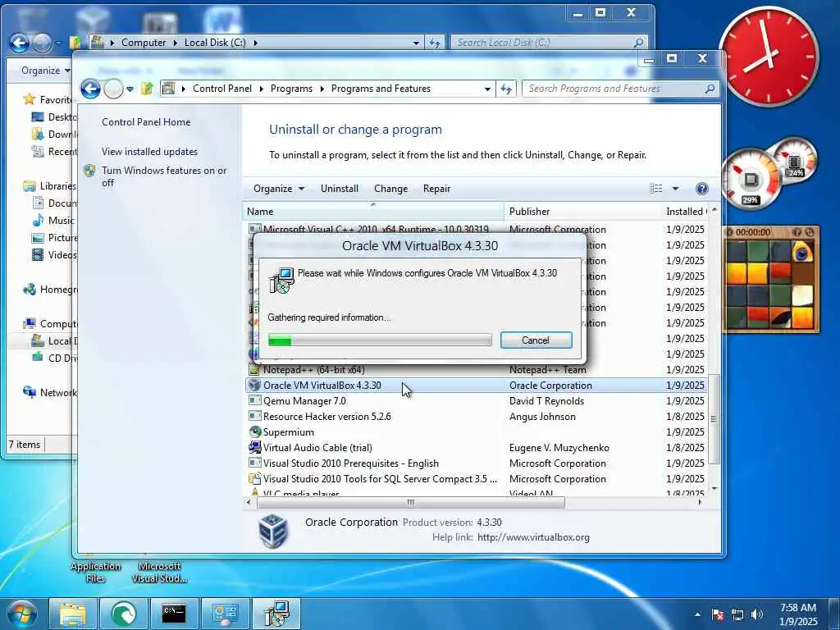Screen dimensions: 840x630
Task: Click Computer breadcrumb in Local Disk window
Action: 143,43
